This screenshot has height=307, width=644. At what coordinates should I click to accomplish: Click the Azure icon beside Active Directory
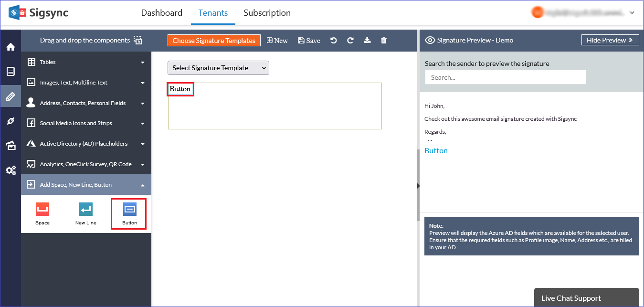(x=31, y=144)
